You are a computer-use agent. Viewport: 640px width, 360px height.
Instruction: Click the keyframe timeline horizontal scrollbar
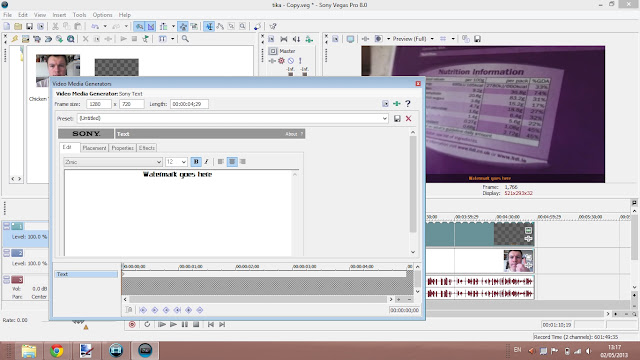(x=258, y=299)
